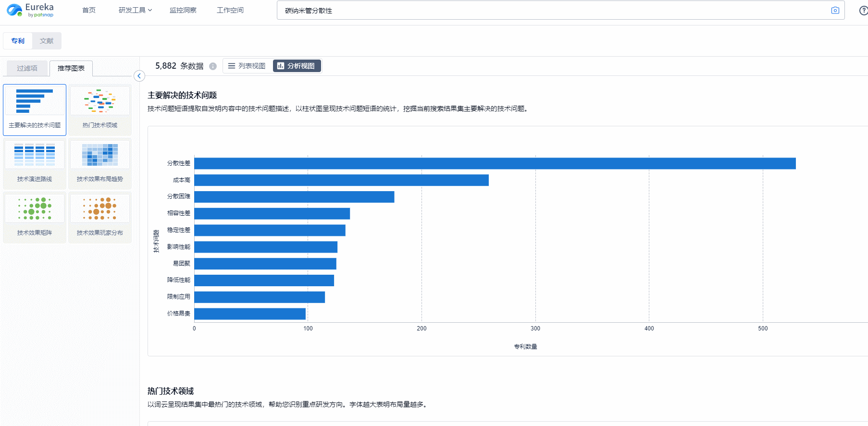868x426 pixels.
Task: Expand the 研发工具 dropdown menu
Action: coord(135,10)
